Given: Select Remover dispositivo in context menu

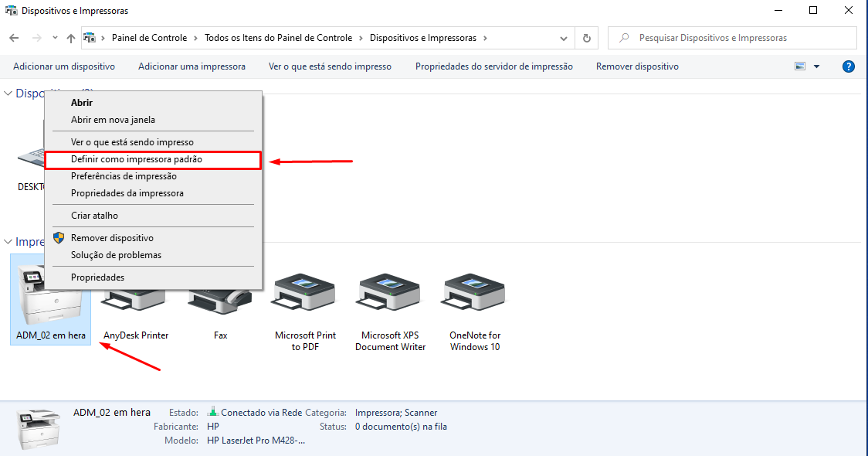Looking at the screenshot, I should (112, 238).
